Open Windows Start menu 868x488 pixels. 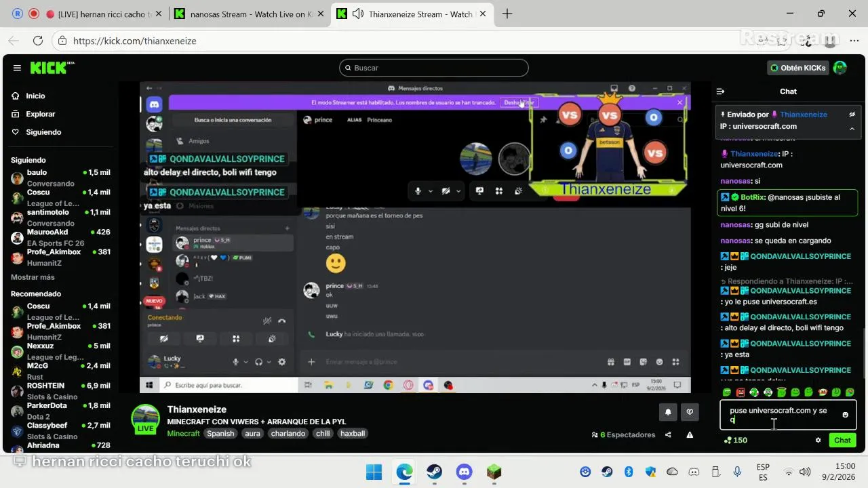(x=374, y=472)
